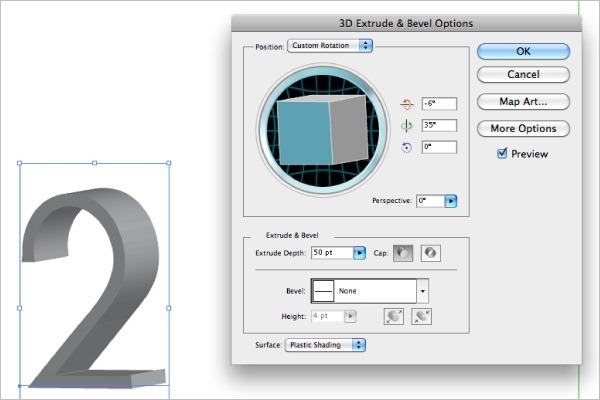Select the Bevel Extent In icon
Screen dimensions: 600x400
click(x=421, y=317)
